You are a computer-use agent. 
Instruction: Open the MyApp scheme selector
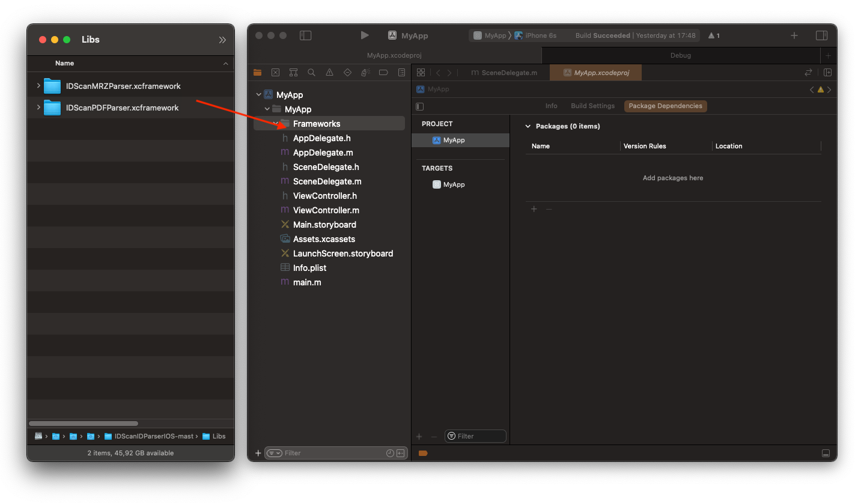coord(490,35)
